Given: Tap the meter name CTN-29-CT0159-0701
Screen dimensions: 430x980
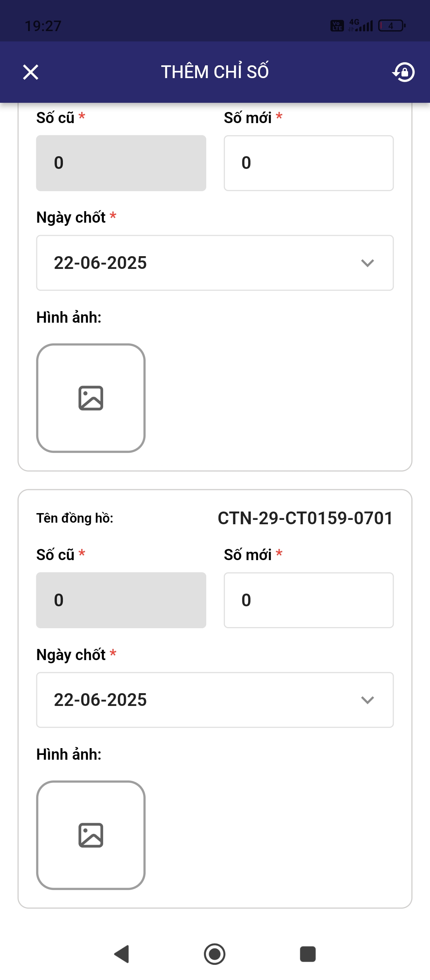Looking at the screenshot, I should [305, 518].
